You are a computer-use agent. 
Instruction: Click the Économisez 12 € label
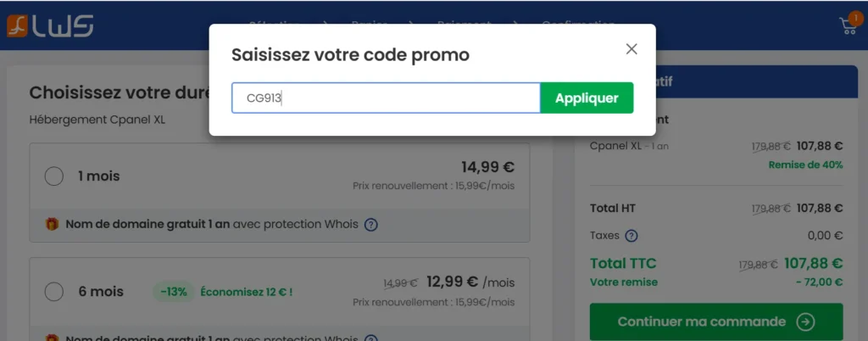pyautogui.click(x=247, y=292)
